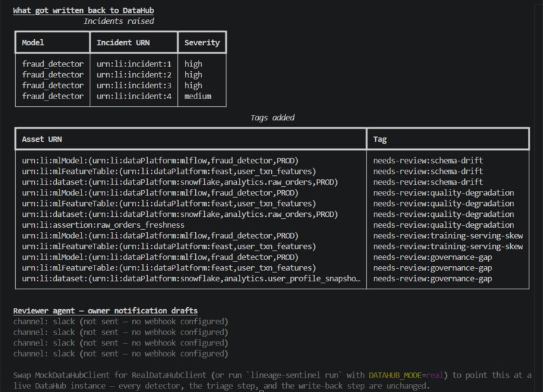Select the "RealDataHubClient" word in footer note
The height and width of the screenshot is (392, 543).
(x=169, y=375)
